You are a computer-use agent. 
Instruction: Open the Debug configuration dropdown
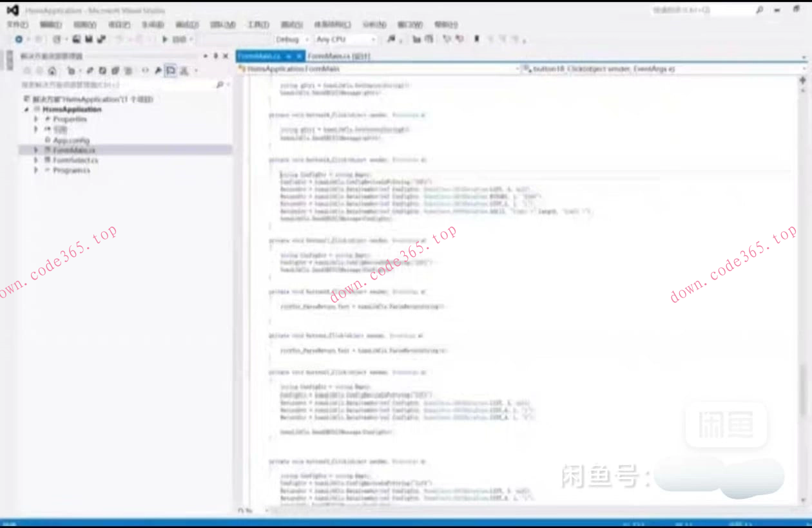307,39
